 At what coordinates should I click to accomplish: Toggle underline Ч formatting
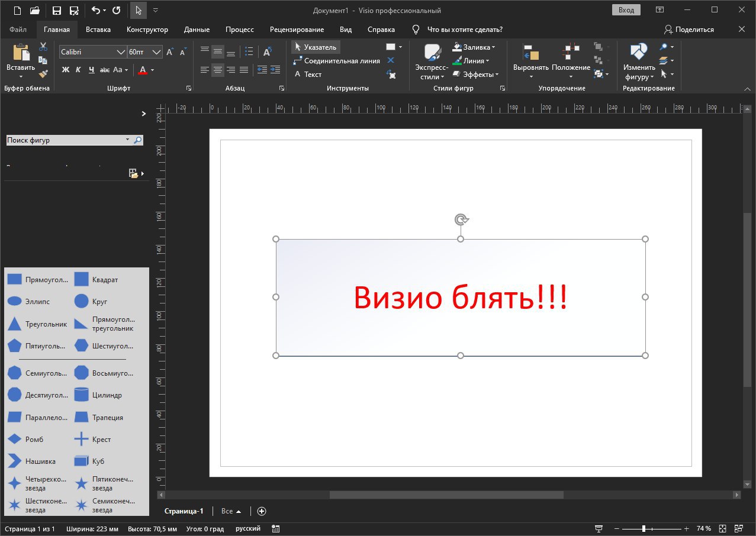pyautogui.click(x=91, y=70)
